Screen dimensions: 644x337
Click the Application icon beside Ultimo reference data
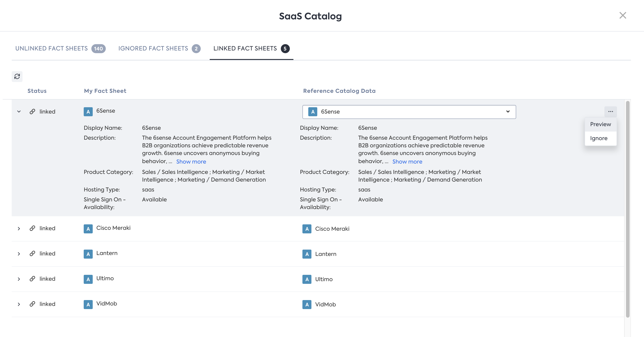click(x=307, y=279)
